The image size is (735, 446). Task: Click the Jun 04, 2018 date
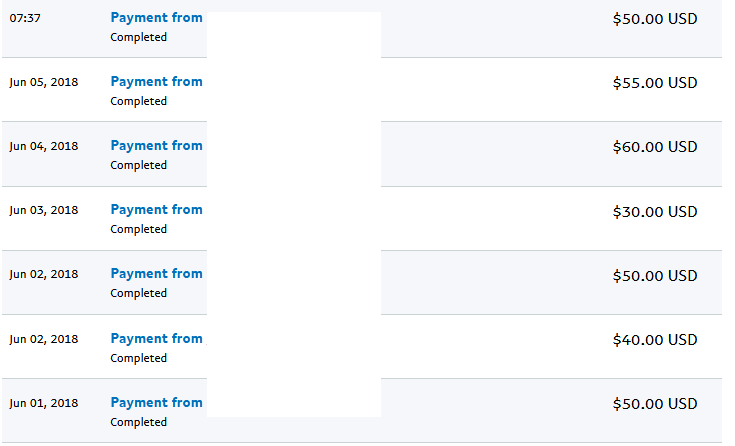tap(44, 146)
